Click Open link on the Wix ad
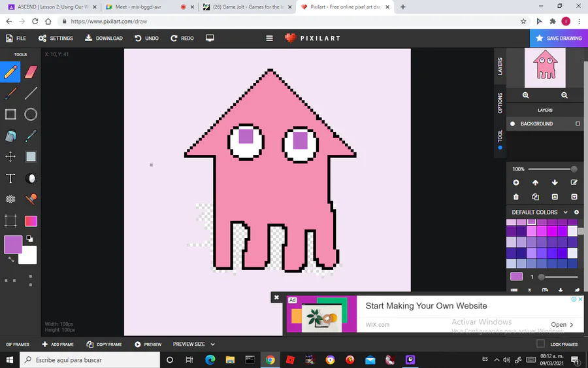Image resolution: width=588 pixels, height=368 pixels. 562,324
